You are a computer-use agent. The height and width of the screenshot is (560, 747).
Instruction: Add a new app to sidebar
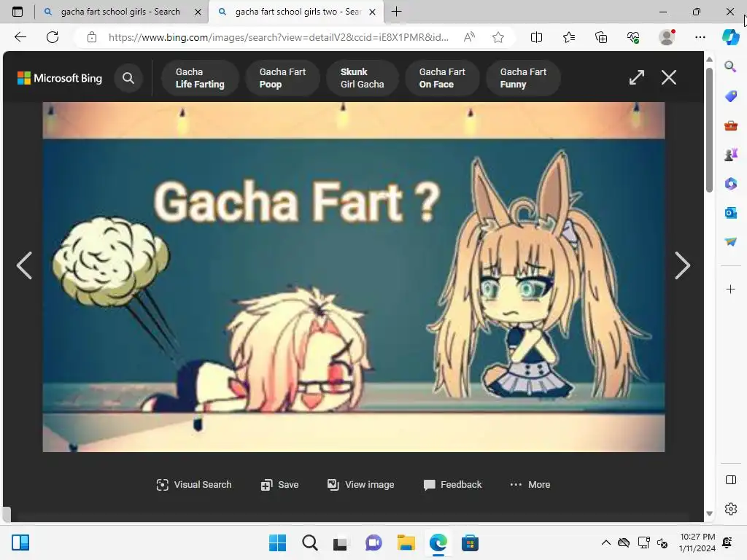(x=730, y=289)
